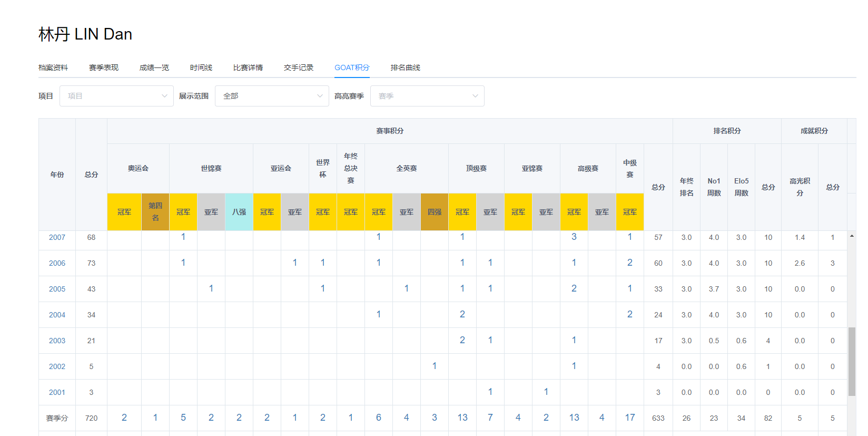The width and height of the screenshot is (868, 436).
Task: Click the 年终总决赛 column header
Action: point(351,169)
